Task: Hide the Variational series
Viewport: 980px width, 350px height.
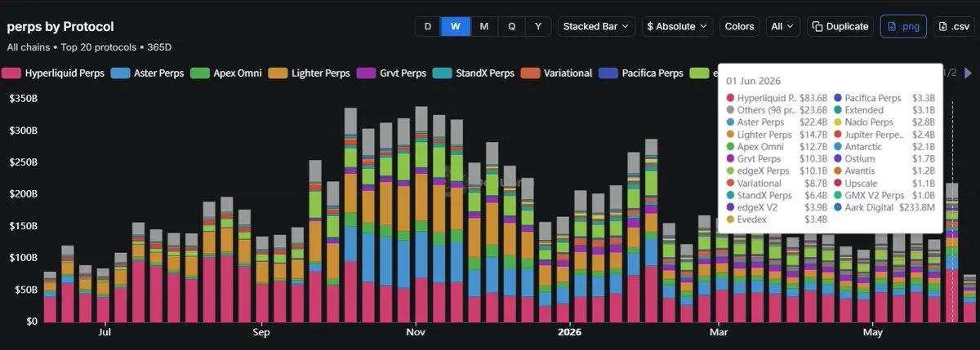Action: click(556, 73)
